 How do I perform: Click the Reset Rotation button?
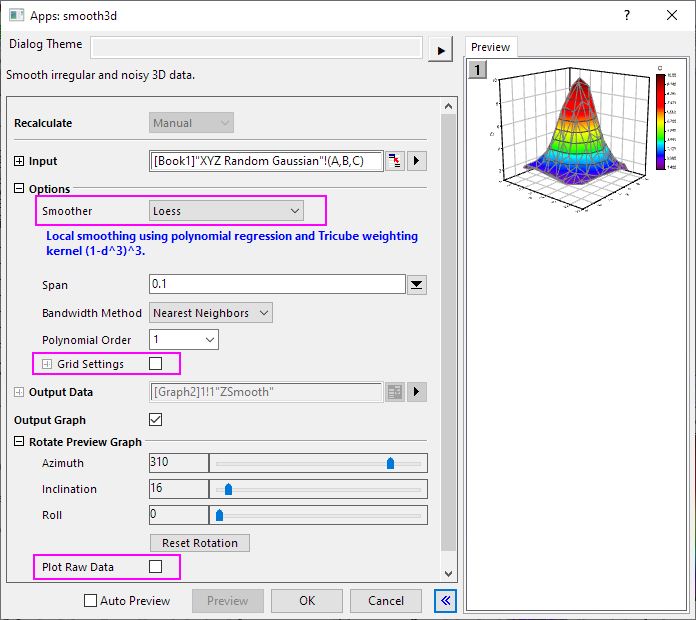coord(199,543)
